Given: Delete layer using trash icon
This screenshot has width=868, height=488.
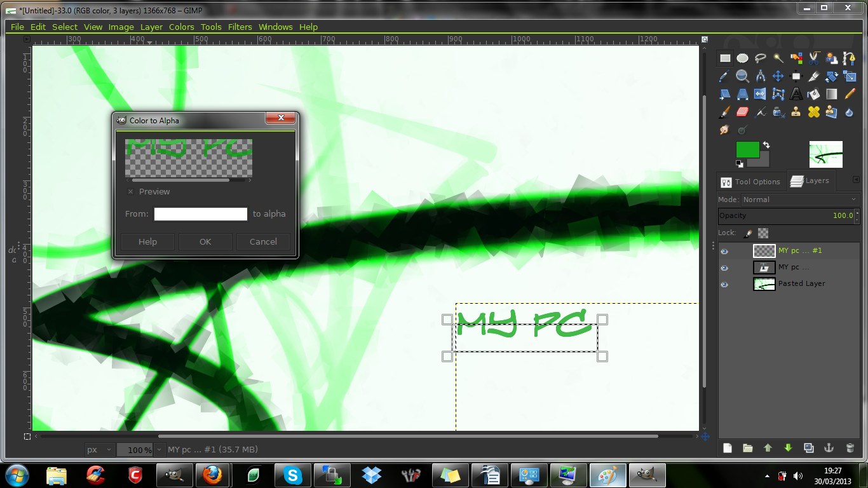Looking at the screenshot, I should 850,448.
